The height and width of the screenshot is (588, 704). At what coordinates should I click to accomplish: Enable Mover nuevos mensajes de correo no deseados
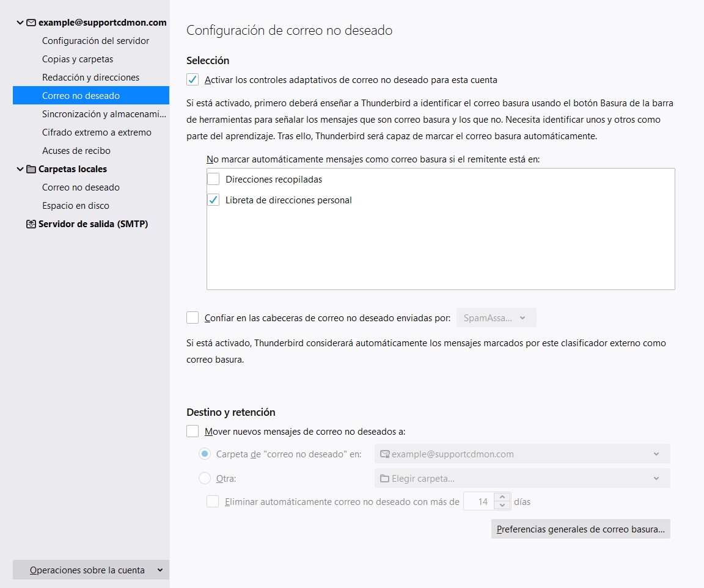(193, 432)
